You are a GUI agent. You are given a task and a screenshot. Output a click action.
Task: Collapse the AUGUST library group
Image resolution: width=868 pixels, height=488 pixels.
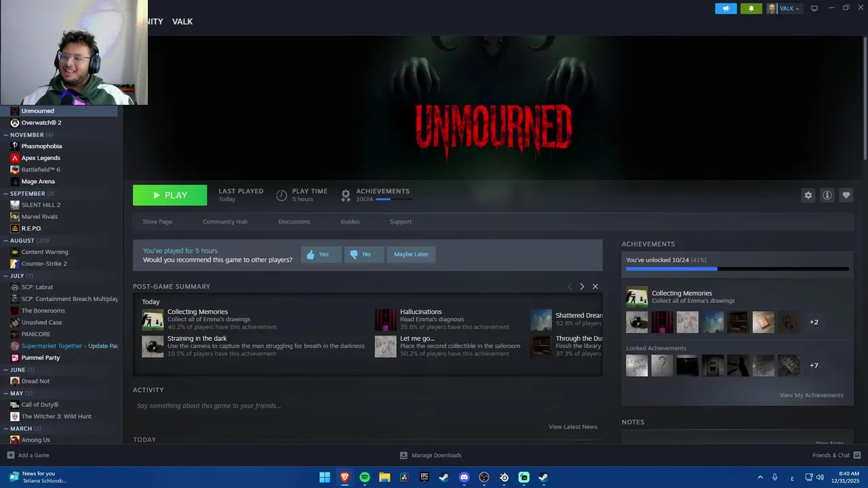point(6,241)
